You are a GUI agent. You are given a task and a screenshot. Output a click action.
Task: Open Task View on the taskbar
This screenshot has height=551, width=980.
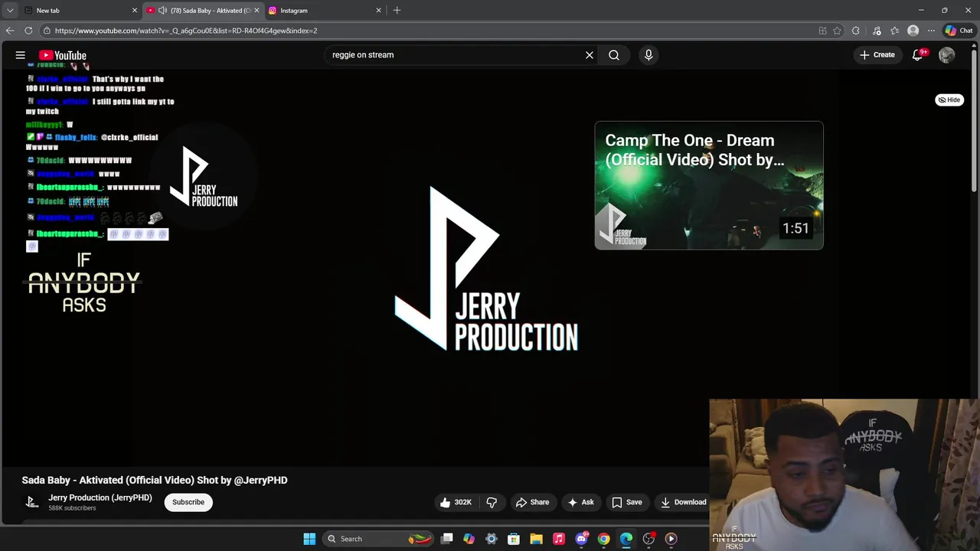[447, 539]
